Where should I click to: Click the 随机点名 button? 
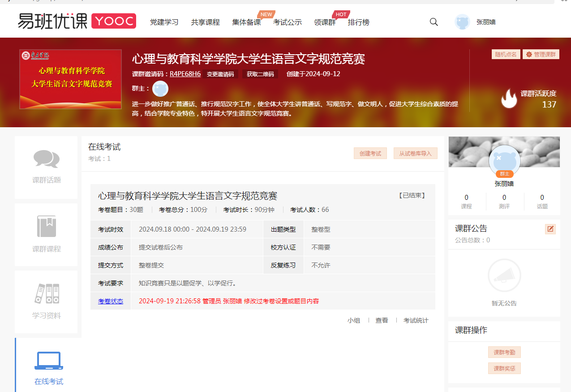pyautogui.click(x=506, y=54)
